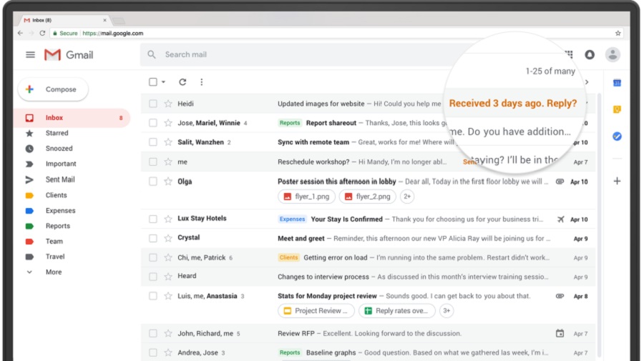Open the Sent Mail folder
The width and height of the screenshot is (644, 361).
60,179
